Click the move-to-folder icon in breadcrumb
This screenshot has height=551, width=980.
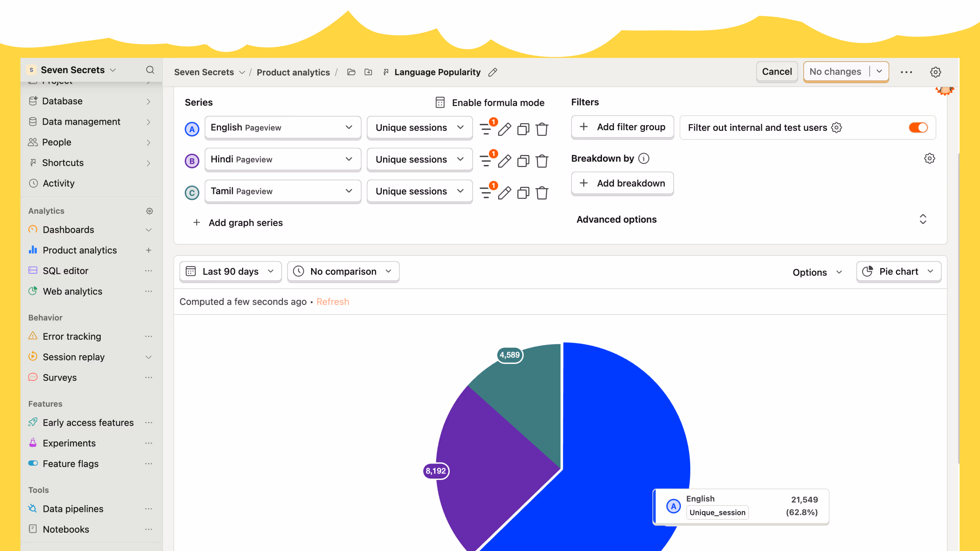coord(368,72)
